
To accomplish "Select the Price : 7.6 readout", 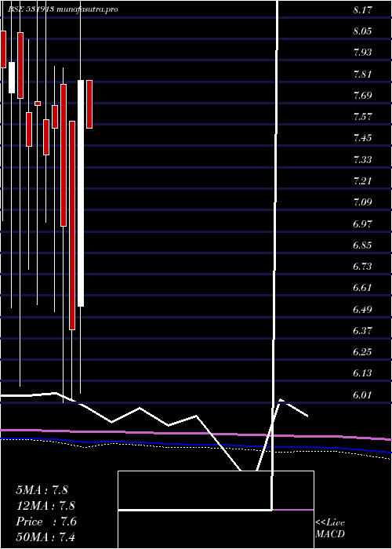I will coord(46,522).
